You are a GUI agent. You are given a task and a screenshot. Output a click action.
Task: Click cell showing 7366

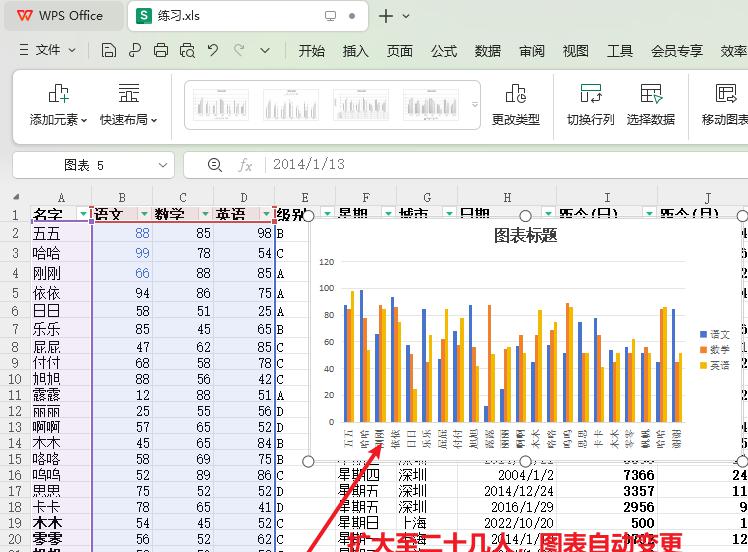tap(607, 475)
